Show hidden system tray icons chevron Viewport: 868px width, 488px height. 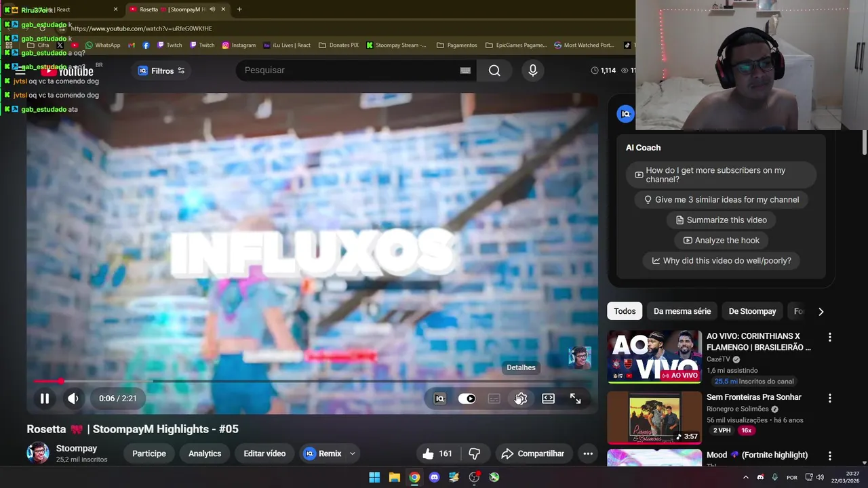[x=746, y=477]
